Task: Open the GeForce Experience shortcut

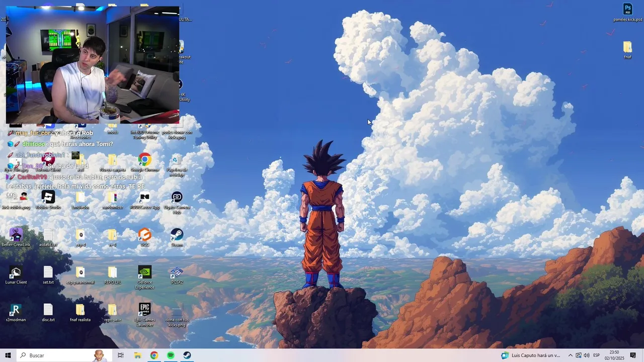Action: click(144, 278)
